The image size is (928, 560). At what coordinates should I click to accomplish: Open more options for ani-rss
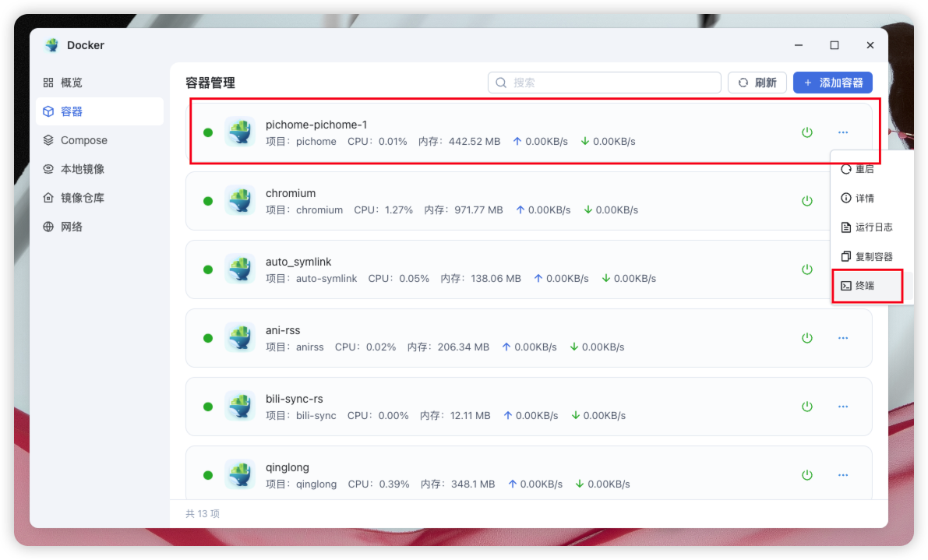pyautogui.click(x=843, y=338)
